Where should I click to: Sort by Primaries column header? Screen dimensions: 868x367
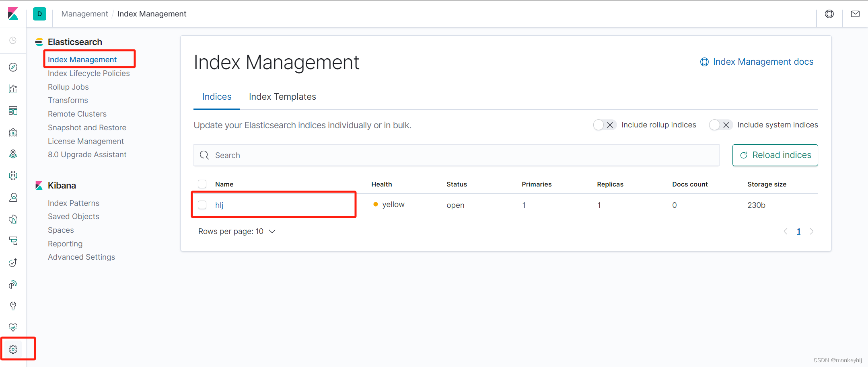(537, 184)
